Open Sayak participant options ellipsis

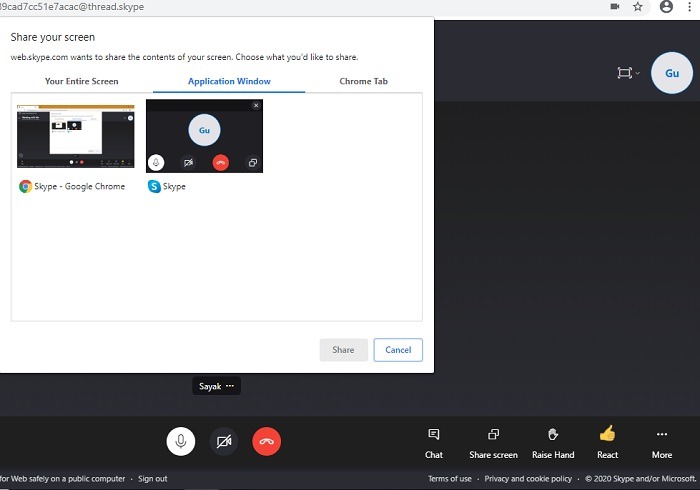(x=230, y=386)
